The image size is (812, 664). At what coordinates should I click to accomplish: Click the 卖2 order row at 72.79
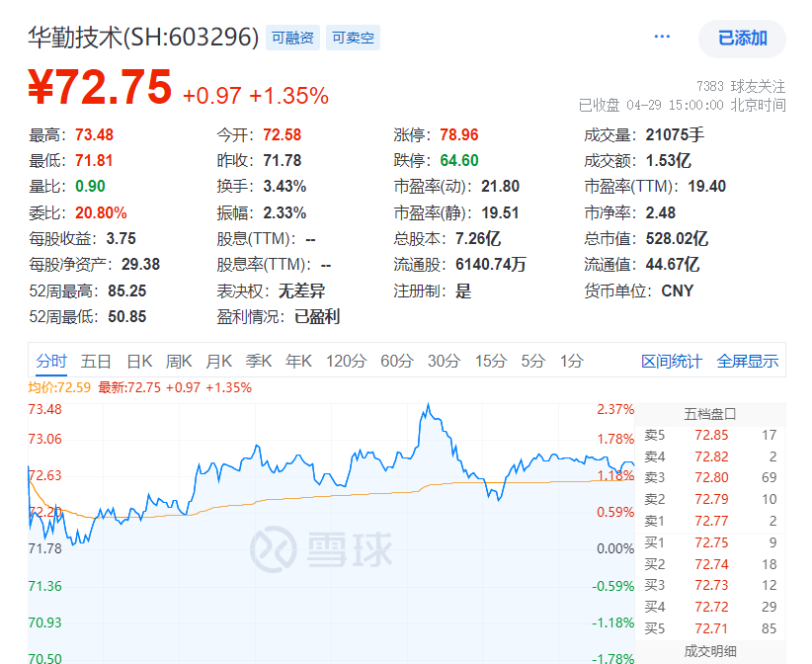(710, 499)
